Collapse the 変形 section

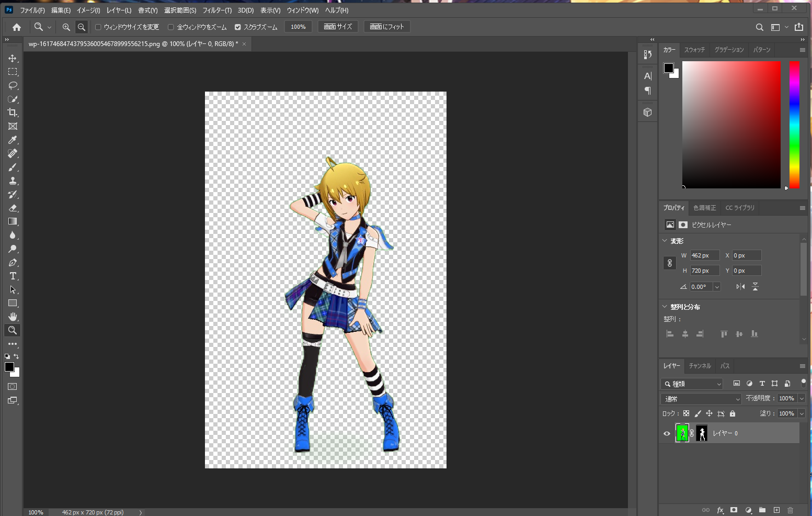click(665, 241)
